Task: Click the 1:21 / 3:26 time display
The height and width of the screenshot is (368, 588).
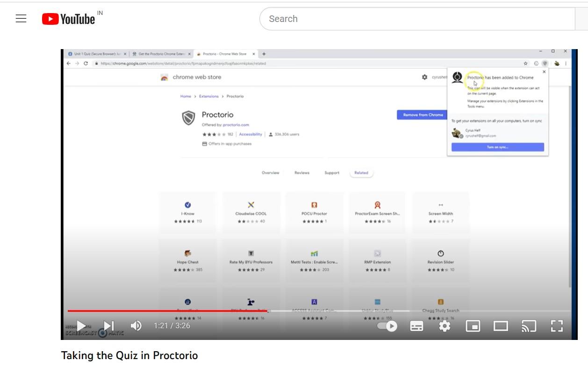Action: (172, 326)
